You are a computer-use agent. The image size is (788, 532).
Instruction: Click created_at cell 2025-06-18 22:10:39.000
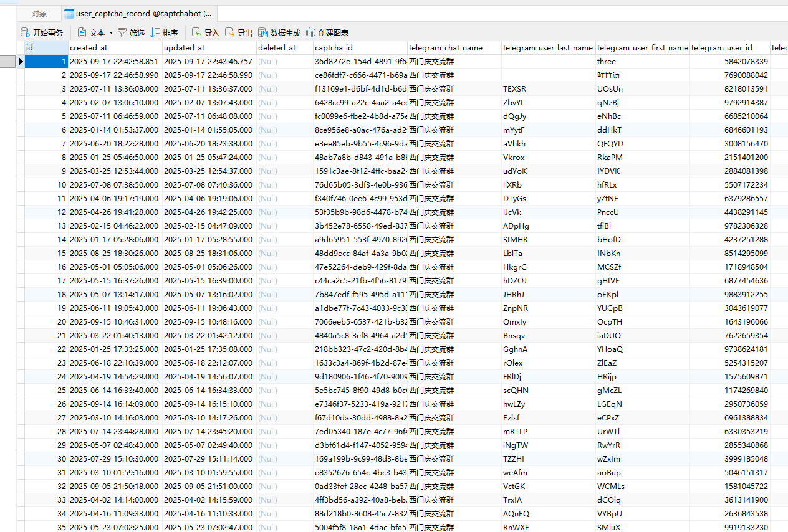coord(115,363)
